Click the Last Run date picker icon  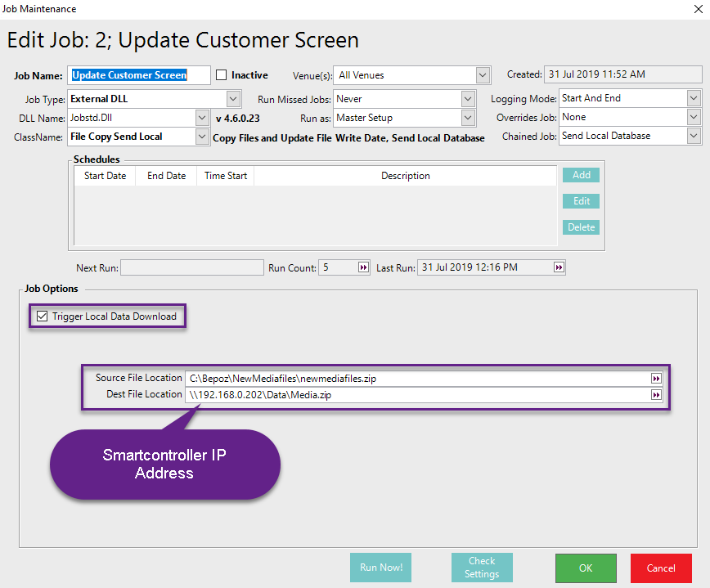point(559,267)
